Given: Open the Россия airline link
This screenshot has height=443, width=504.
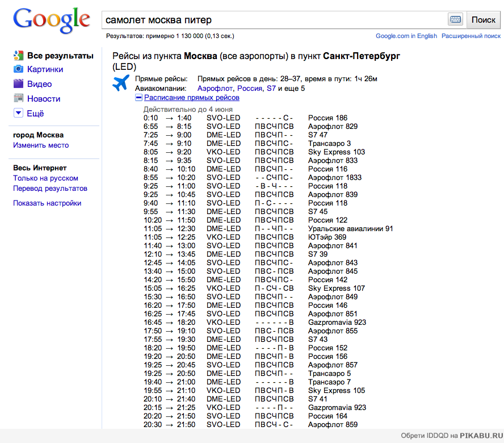Looking at the screenshot, I should point(249,89).
